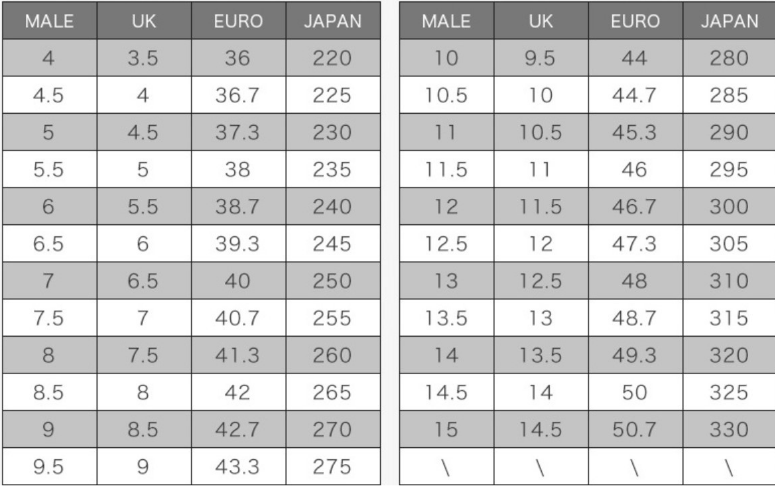The width and height of the screenshot is (775, 491).
Task: Select the MALE header in the left table
Action: coord(47,20)
